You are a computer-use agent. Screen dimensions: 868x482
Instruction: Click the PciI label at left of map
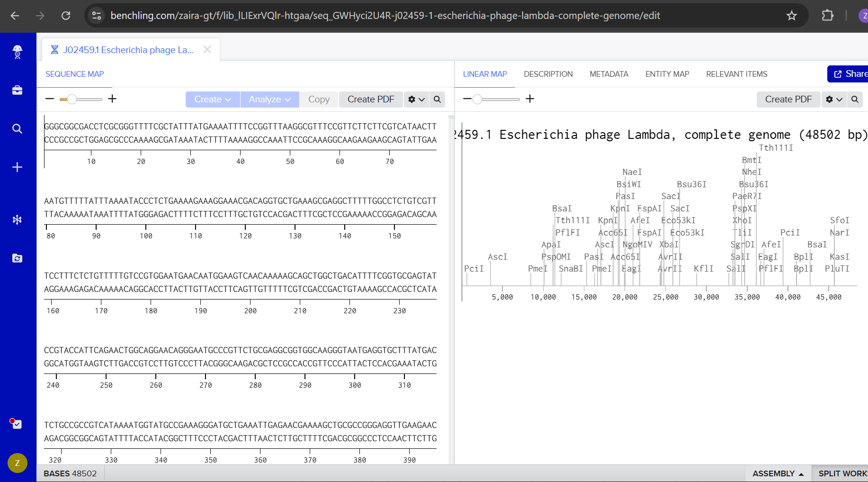click(x=474, y=269)
